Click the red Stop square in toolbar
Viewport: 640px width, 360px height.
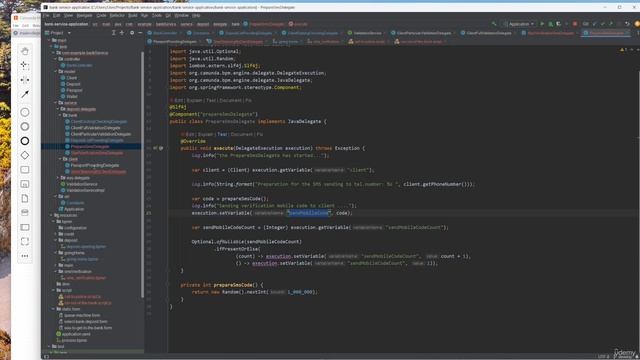[x=575, y=24]
